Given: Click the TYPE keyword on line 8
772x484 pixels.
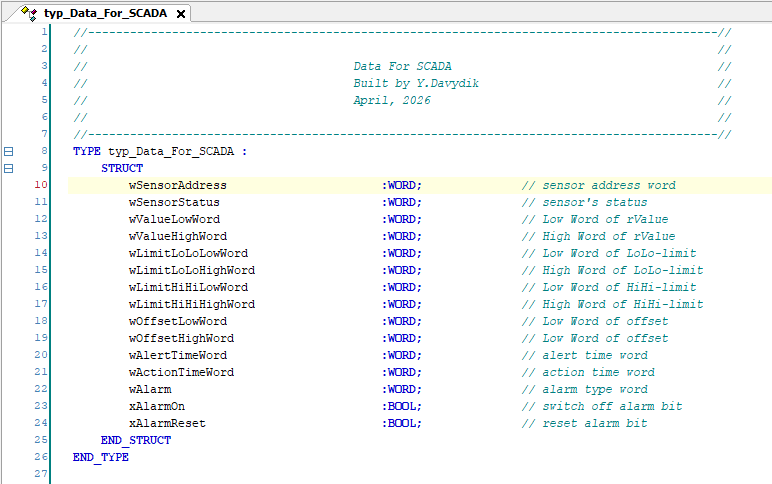Looking at the screenshot, I should (87, 151).
